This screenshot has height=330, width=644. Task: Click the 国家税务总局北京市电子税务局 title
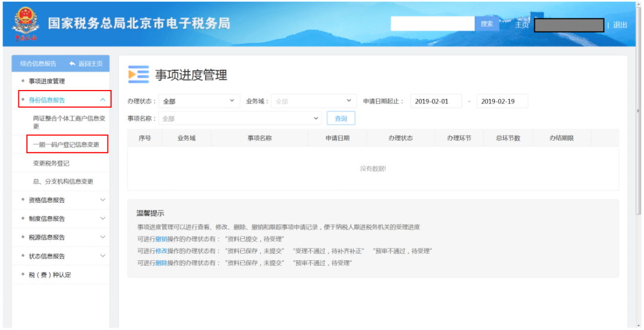pyautogui.click(x=139, y=23)
